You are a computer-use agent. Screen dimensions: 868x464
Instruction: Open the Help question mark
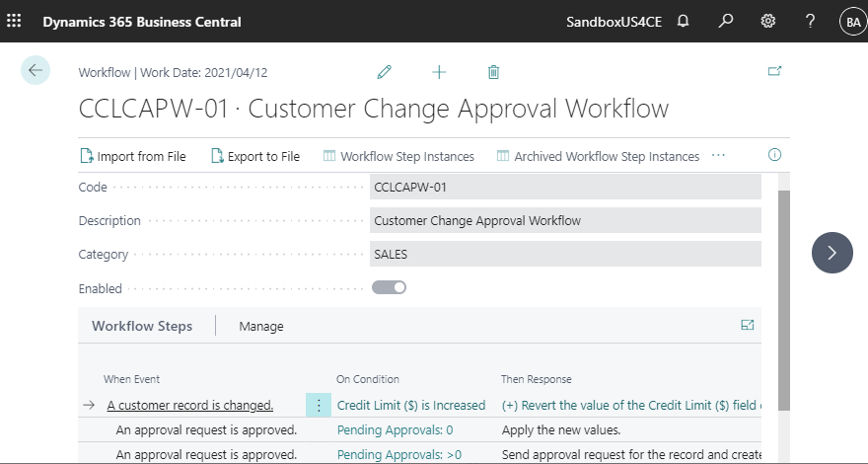point(810,22)
